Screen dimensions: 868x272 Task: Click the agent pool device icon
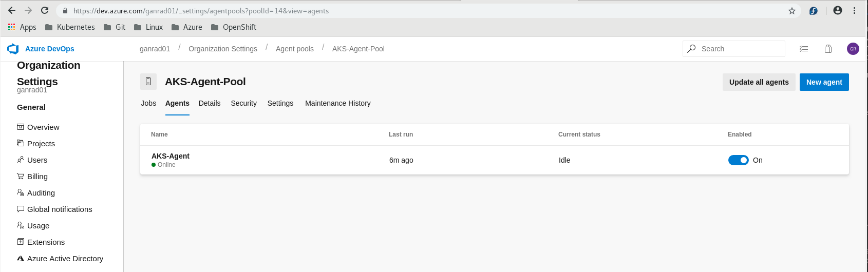tap(148, 82)
